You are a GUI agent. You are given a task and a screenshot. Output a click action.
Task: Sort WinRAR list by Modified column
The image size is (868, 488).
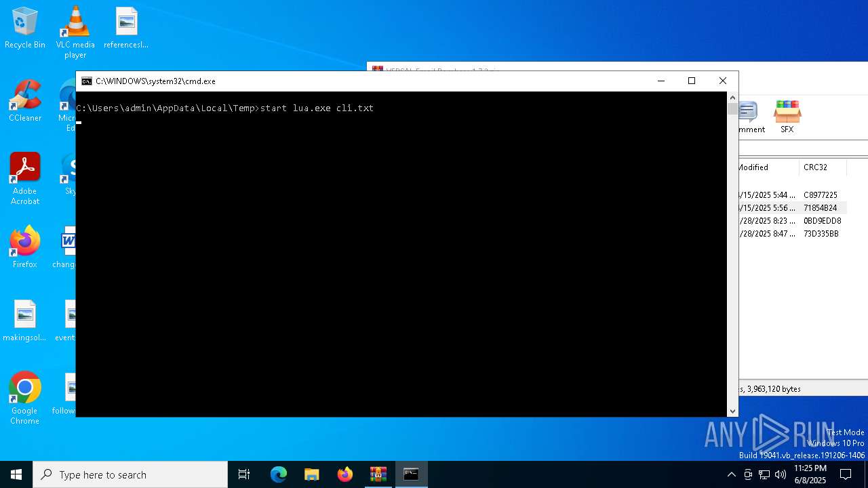[x=769, y=167]
